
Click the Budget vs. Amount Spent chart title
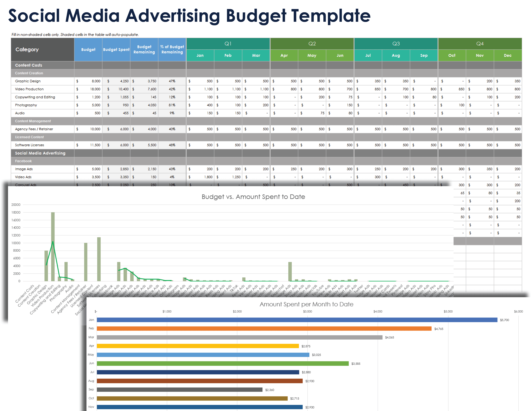[x=253, y=197]
